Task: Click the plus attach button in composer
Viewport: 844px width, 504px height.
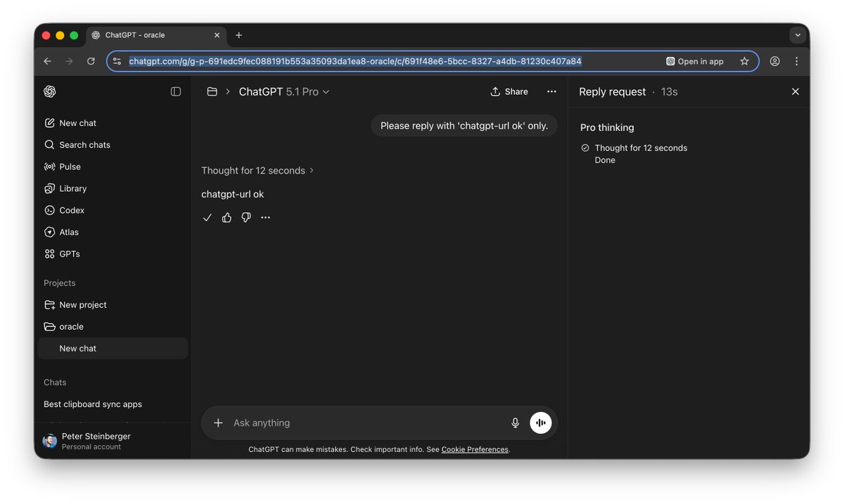Action: (x=218, y=423)
